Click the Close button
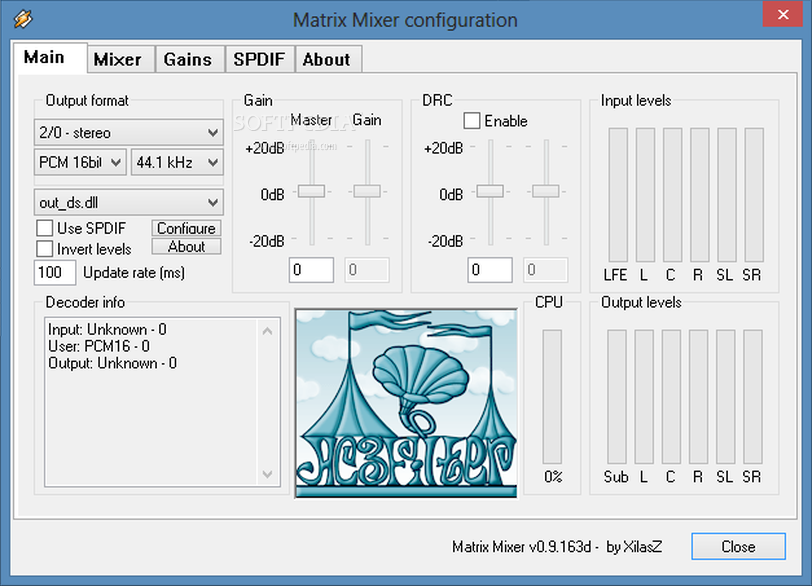 click(x=738, y=547)
